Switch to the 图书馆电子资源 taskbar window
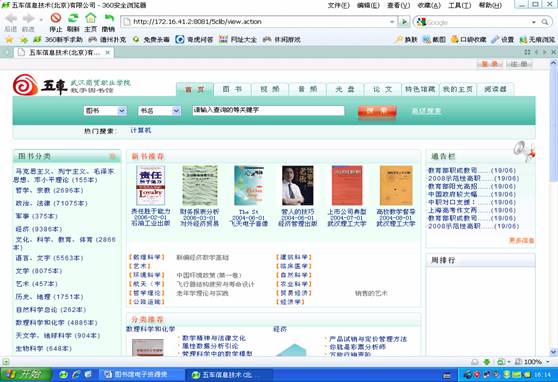This screenshot has height=382, width=558. coord(141,375)
